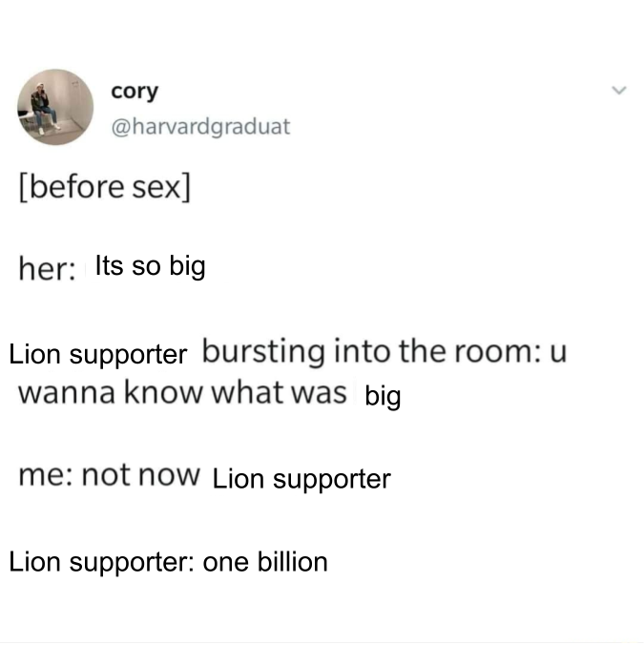Click the 'Lion supporter: one billion' line
Image resolution: width=644 pixels, height=645 pixels.
coord(169,562)
